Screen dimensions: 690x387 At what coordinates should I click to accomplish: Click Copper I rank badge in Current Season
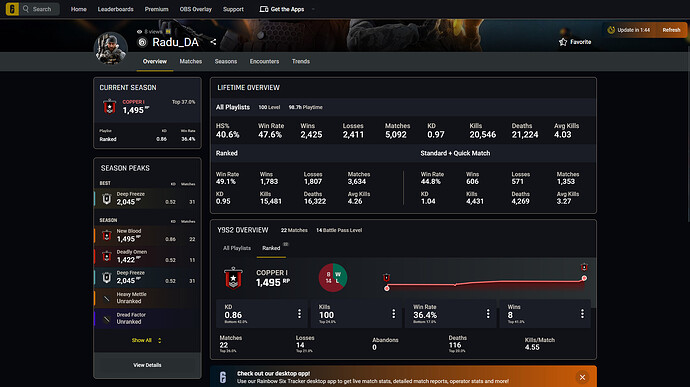pyautogui.click(x=109, y=107)
